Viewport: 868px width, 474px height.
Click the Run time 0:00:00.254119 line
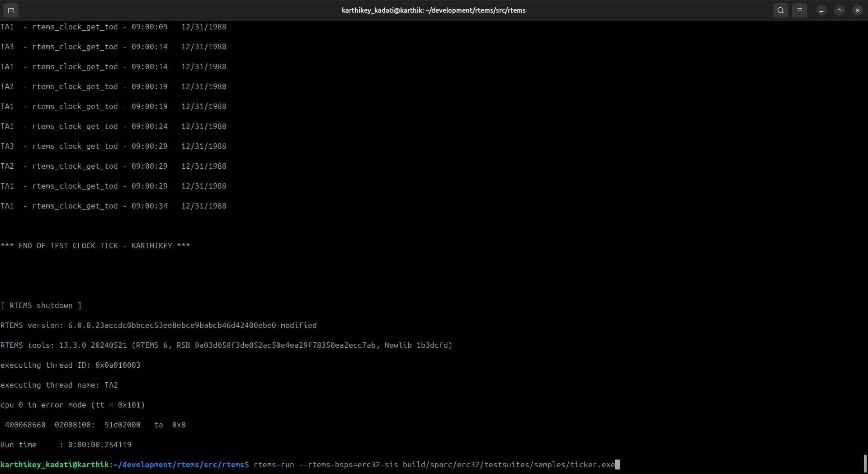66,445
